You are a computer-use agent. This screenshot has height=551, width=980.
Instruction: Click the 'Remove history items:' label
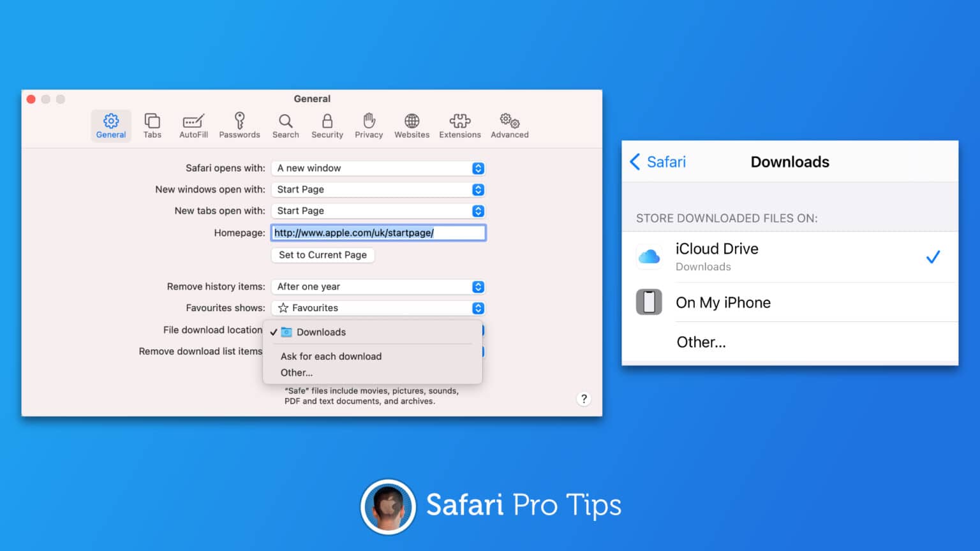[216, 287]
